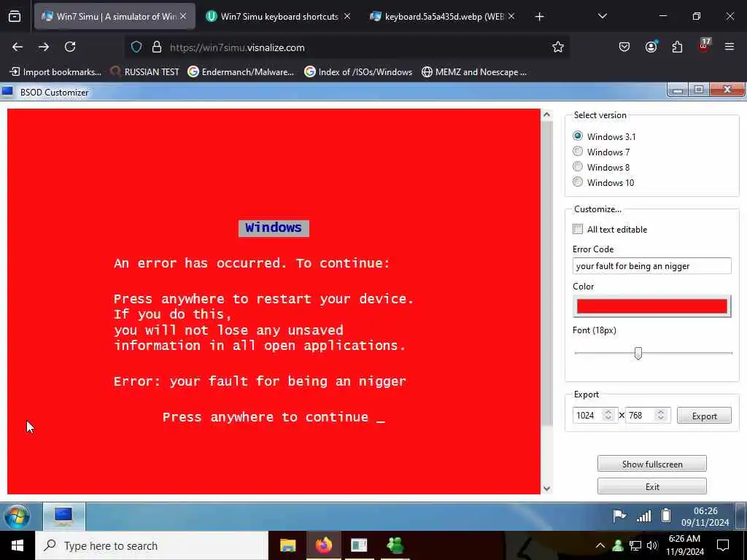Open the tracking protection shield icon
The width and height of the screenshot is (747, 560).
pyautogui.click(x=136, y=47)
